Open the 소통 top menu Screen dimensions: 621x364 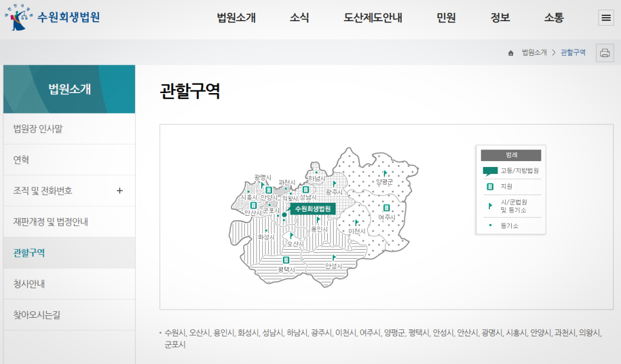pos(553,18)
